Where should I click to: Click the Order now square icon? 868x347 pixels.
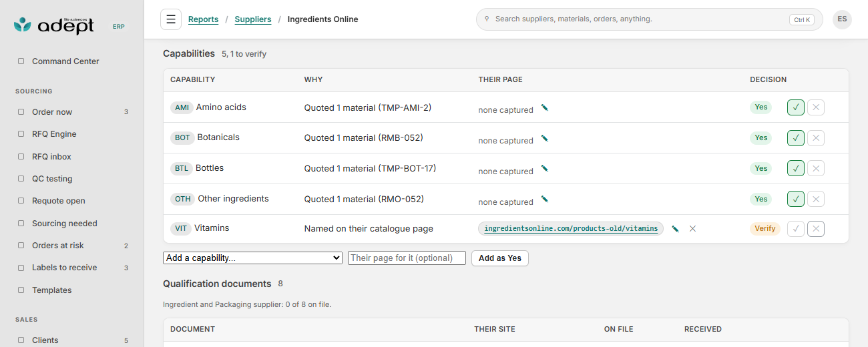coord(21,112)
